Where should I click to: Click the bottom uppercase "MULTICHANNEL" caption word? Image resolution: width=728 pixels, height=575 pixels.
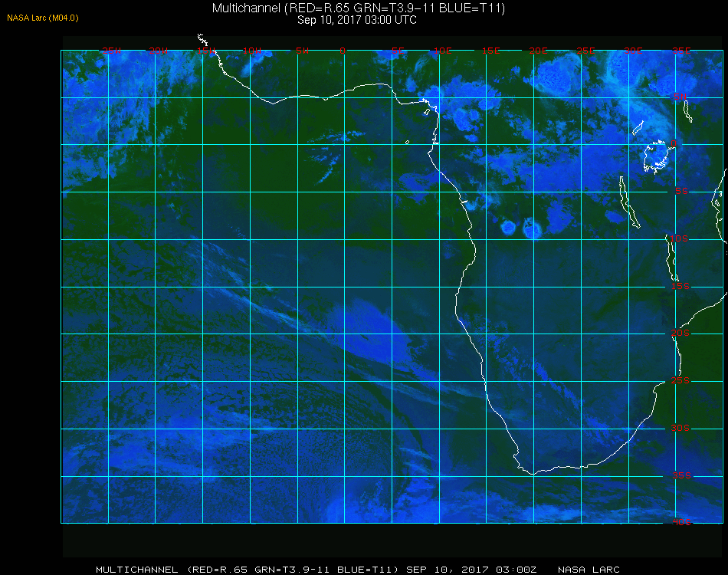(x=137, y=570)
